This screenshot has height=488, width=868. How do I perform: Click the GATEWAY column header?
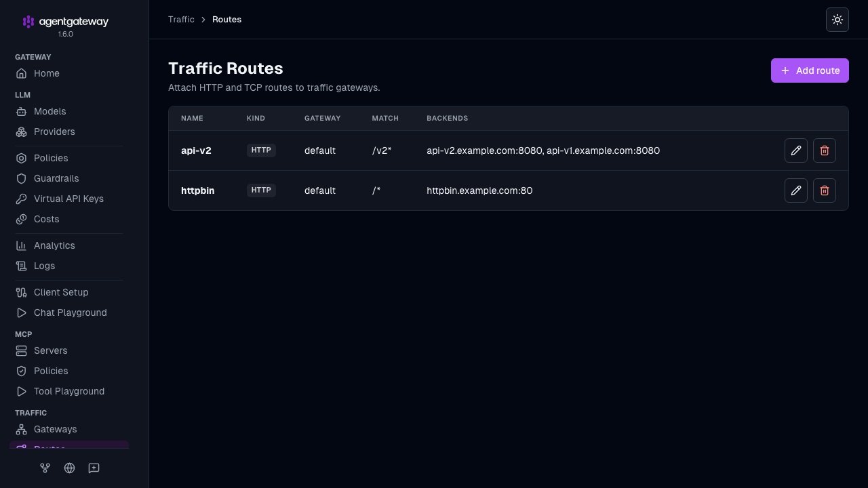point(322,118)
